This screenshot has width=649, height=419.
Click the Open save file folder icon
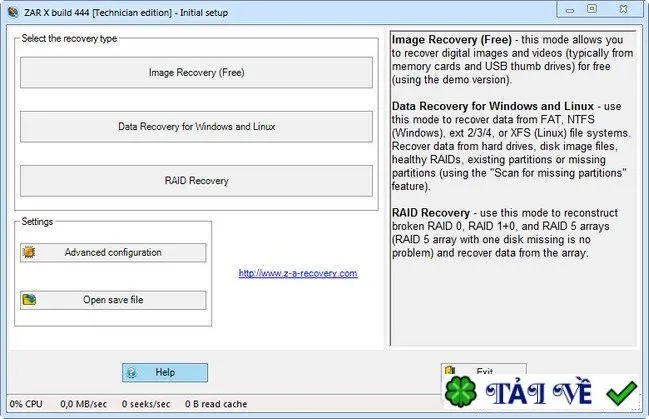click(29, 299)
